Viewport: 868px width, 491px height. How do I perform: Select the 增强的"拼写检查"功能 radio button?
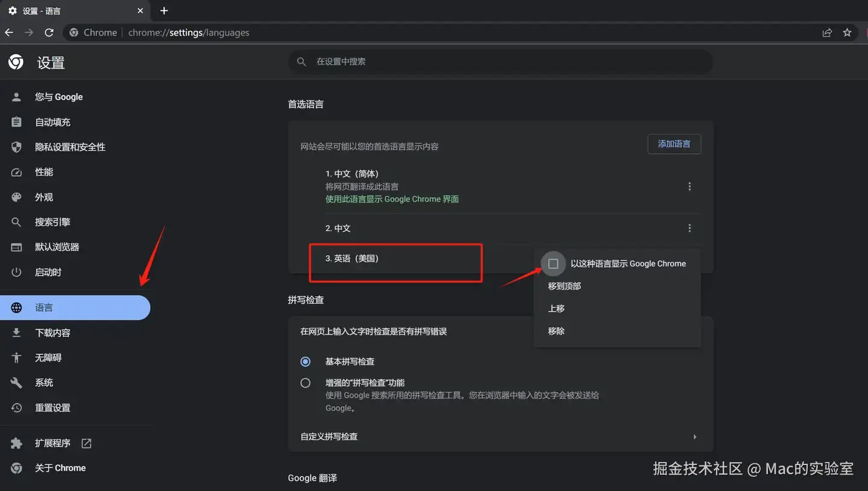[x=306, y=383]
